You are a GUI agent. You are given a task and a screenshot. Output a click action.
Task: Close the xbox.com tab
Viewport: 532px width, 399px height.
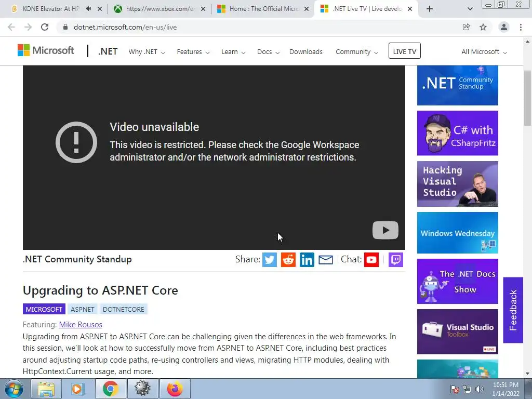[x=203, y=9]
